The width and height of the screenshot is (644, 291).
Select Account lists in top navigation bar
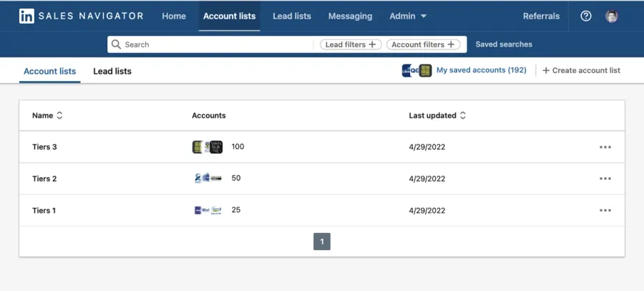(x=229, y=16)
